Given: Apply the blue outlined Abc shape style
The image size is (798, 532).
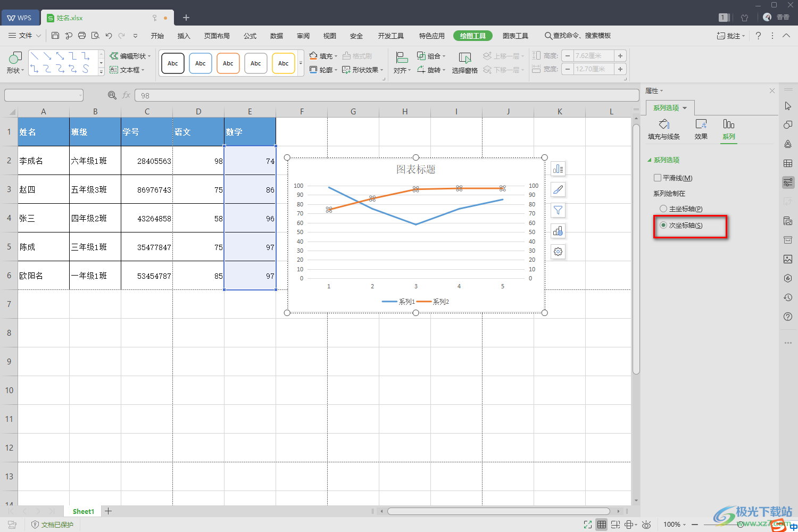Looking at the screenshot, I should 201,63.
